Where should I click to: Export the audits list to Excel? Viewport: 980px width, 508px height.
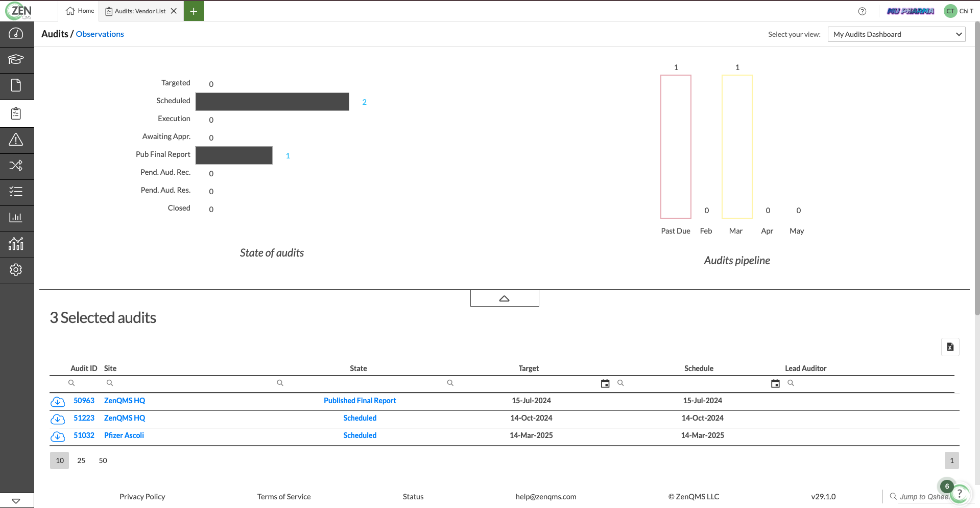tap(950, 347)
